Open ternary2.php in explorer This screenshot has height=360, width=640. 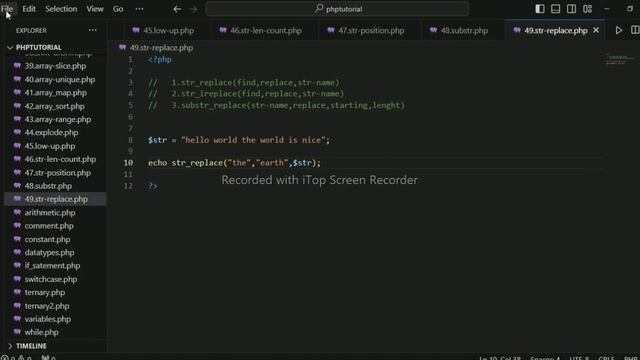coord(47,306)
